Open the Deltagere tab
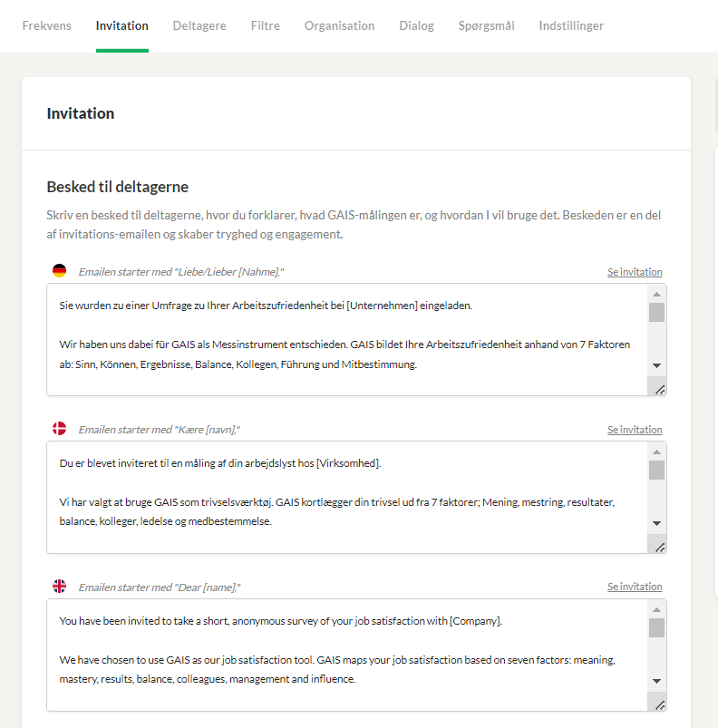Viewport: 718px width, 728px height. (199, 25)
